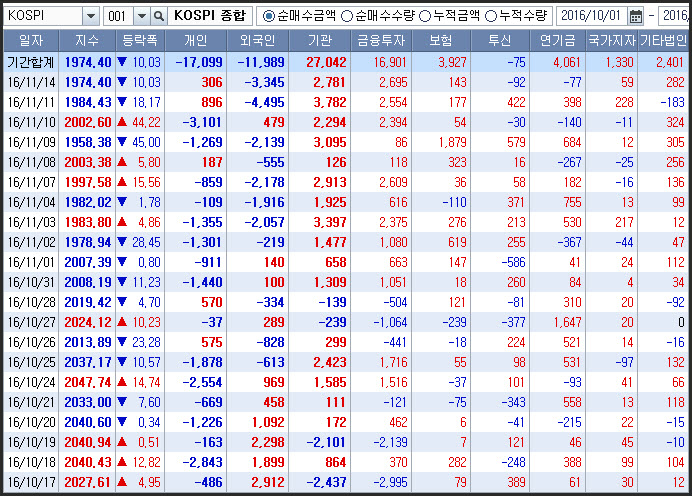Select the 기간합계 summary row label
Viewport: 692px width, 496px height.
[x=30, y=62]
